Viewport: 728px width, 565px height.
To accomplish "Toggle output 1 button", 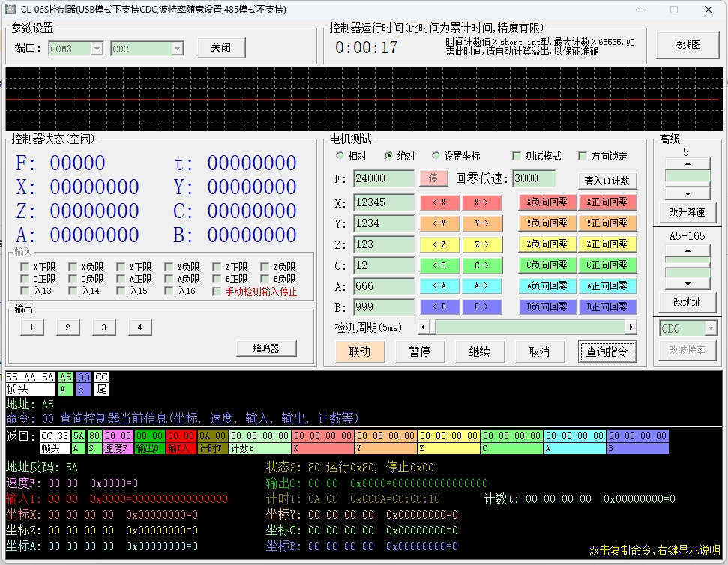I will tap(32, 327).
